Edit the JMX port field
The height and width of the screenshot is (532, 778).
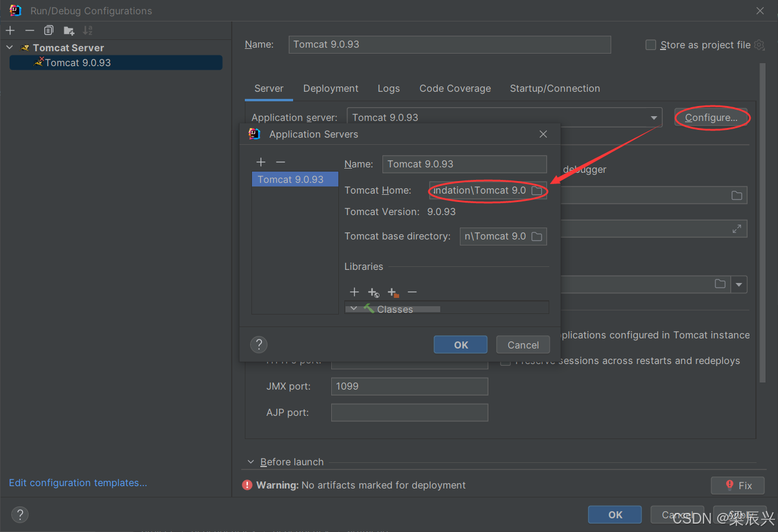[409, 386]
